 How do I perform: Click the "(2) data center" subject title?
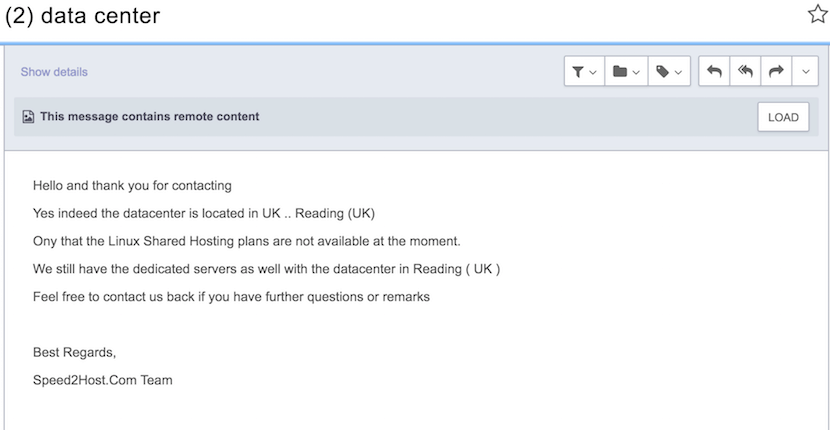[82, 15]
